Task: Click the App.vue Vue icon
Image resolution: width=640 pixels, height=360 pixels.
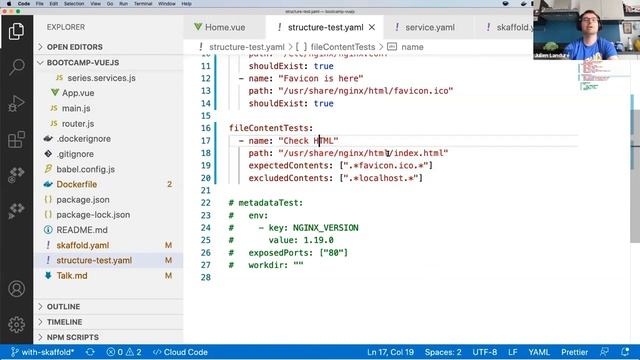Action: coord(55,93)
